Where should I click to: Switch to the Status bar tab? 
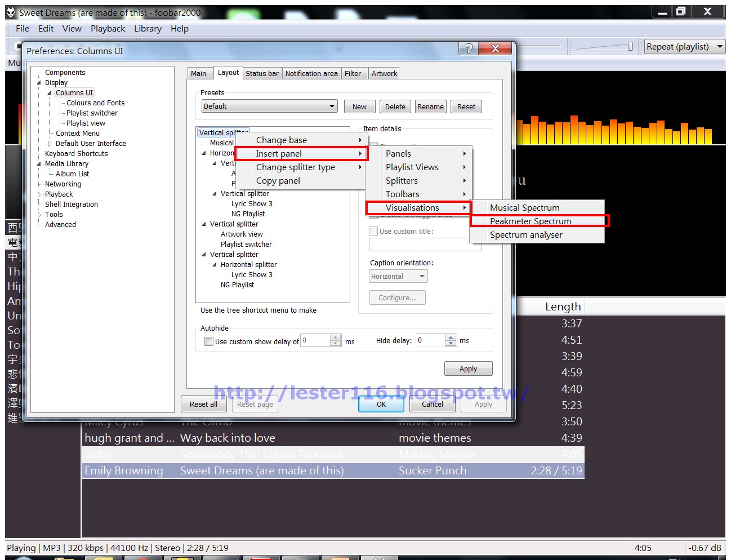pos(262,74)
